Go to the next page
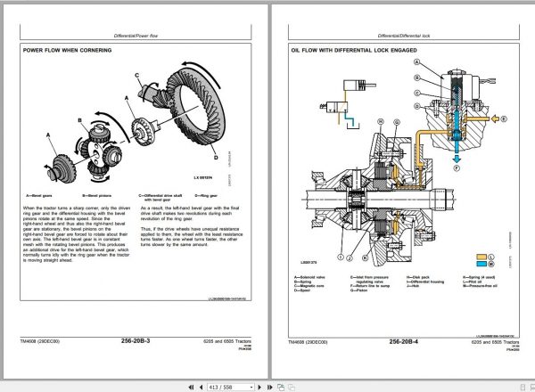This screenshot has height=392, width=535. click(x=259, y=388)
